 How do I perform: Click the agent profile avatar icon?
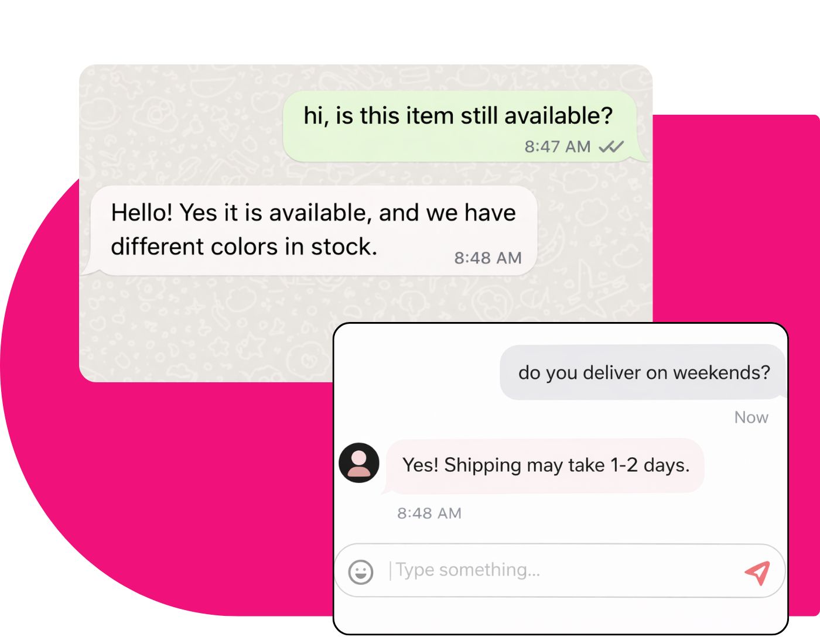pyautogui.click(x=359, y=463)
